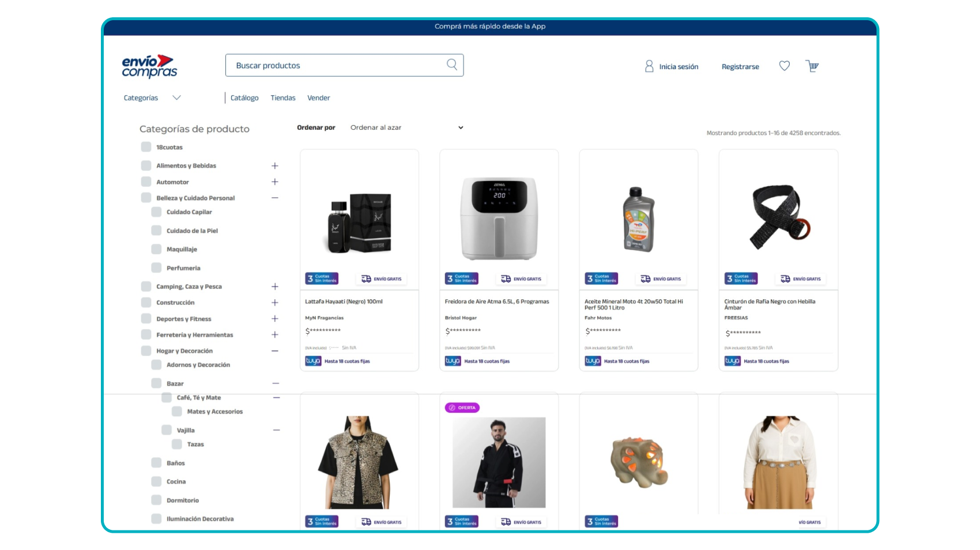This screenshot has width=980, height=550.
Task: Click Fahr Motos seller name
Action: [x=598, y=318]
